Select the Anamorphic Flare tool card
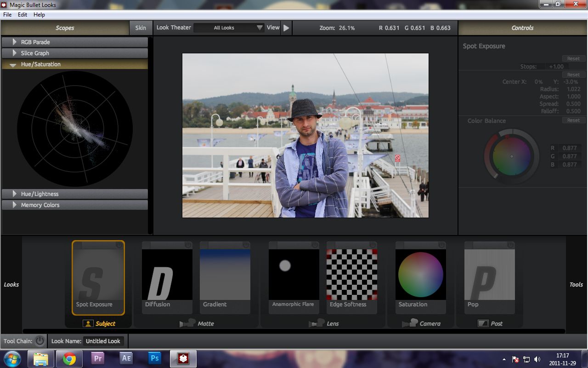 294,278
